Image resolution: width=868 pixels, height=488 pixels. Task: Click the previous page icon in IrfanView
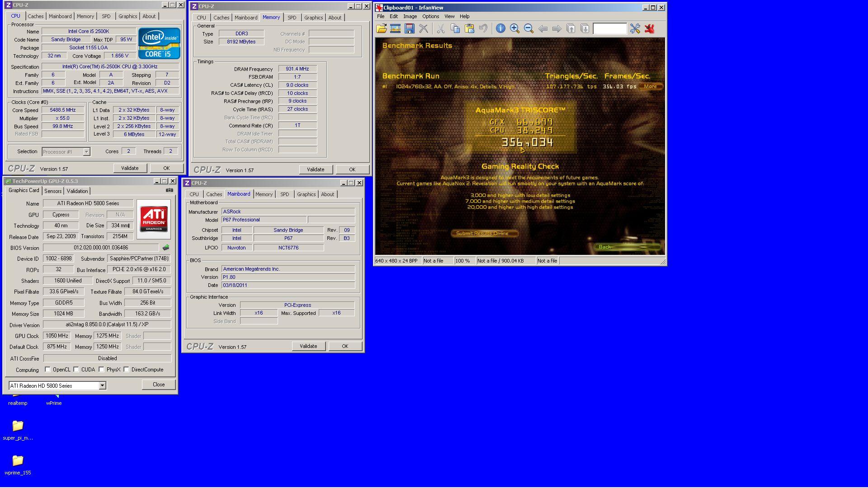tap(571, 28)
